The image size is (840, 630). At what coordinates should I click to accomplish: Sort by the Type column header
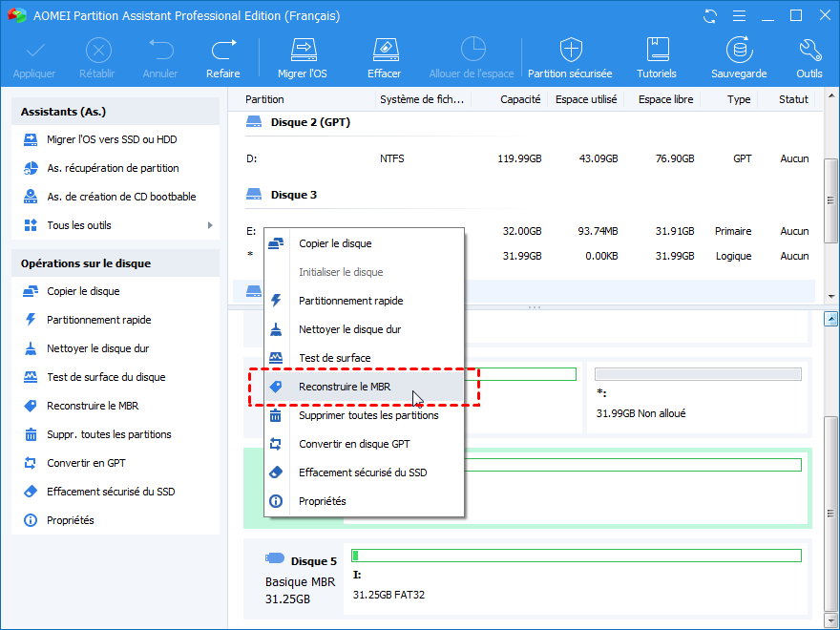pos(738,99)
